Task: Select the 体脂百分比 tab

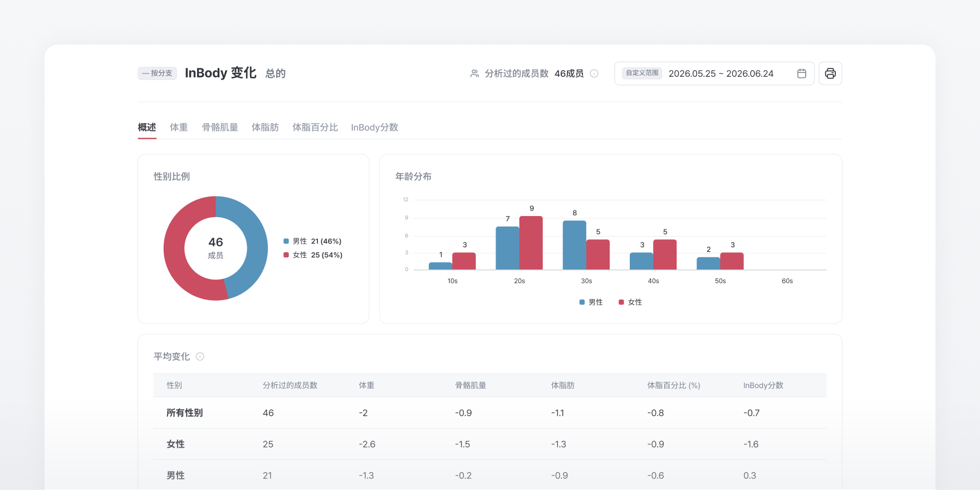Action: point(315,128)
